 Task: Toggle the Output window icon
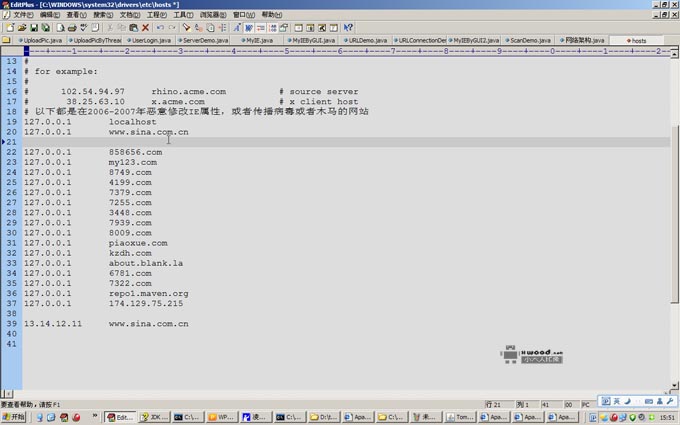[x=311, y=28]
